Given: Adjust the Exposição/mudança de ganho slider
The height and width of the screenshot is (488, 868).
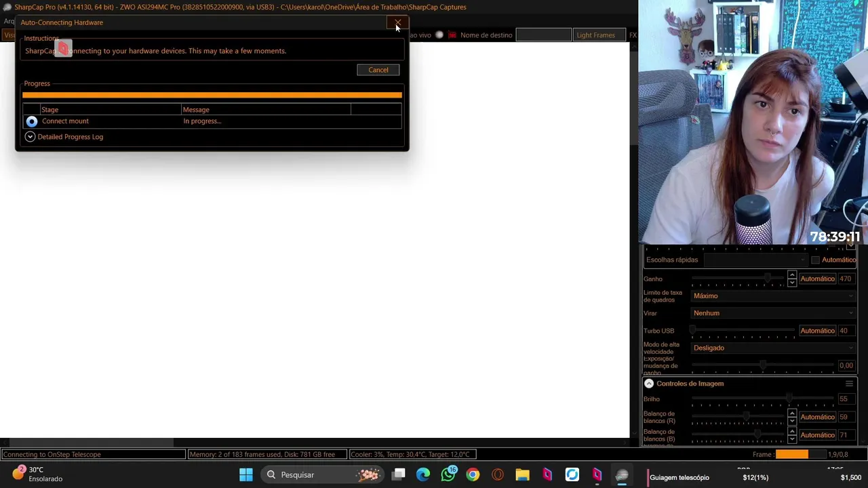Looking at the screenshot, I should click(763, 365).
